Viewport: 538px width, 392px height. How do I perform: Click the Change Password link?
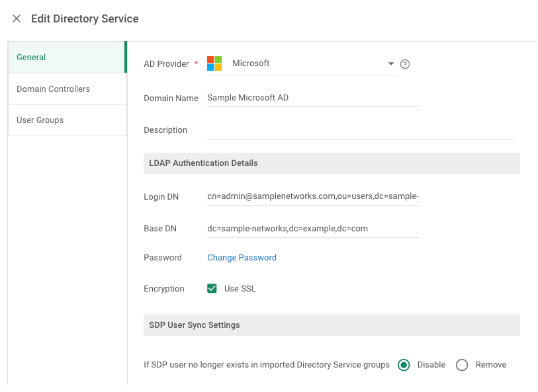pyautogui.click(x=242, y=258)
